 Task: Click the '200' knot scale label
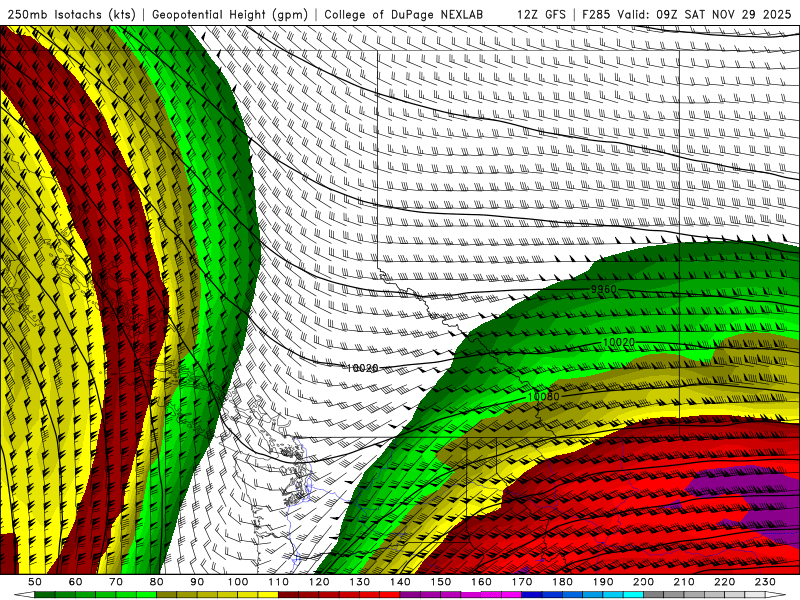[x=643, y=582]
